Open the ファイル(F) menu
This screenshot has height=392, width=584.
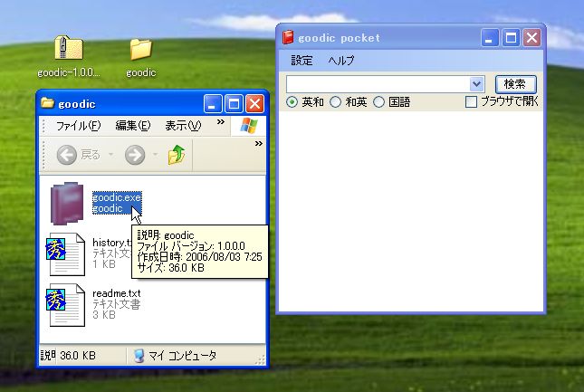click(78, 126)
